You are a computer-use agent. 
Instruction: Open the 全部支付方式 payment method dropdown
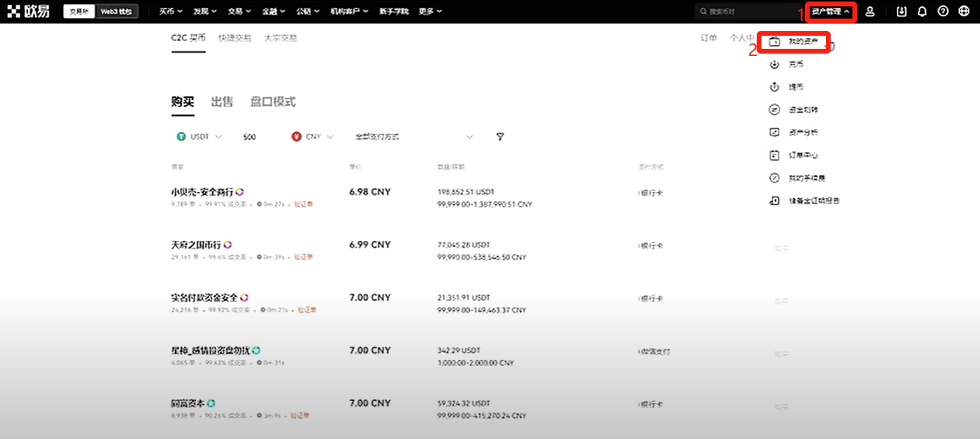click(x=414, y=137)
